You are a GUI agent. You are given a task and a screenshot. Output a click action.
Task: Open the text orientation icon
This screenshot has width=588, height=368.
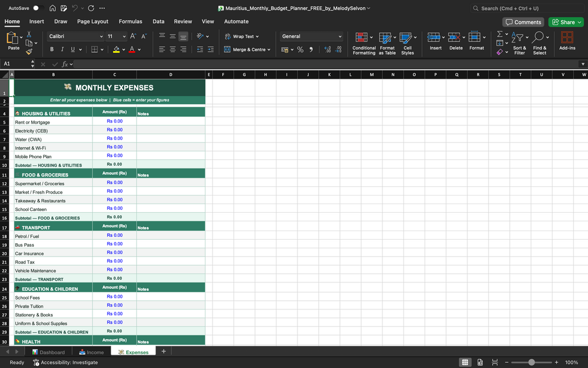point(200,36)
